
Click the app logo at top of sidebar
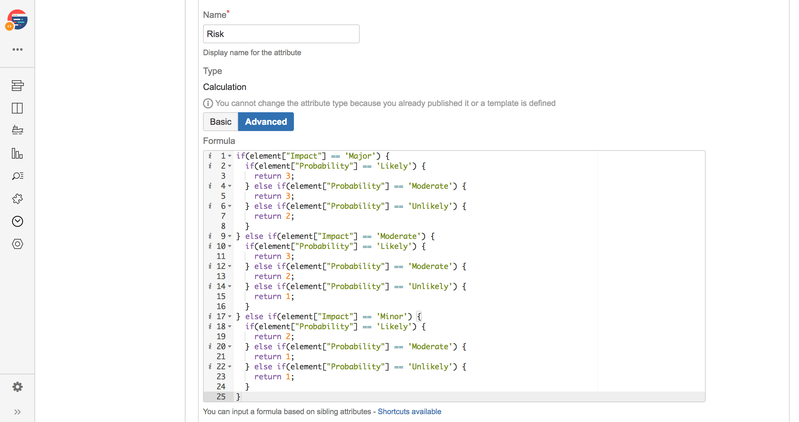tap(17, 20)
